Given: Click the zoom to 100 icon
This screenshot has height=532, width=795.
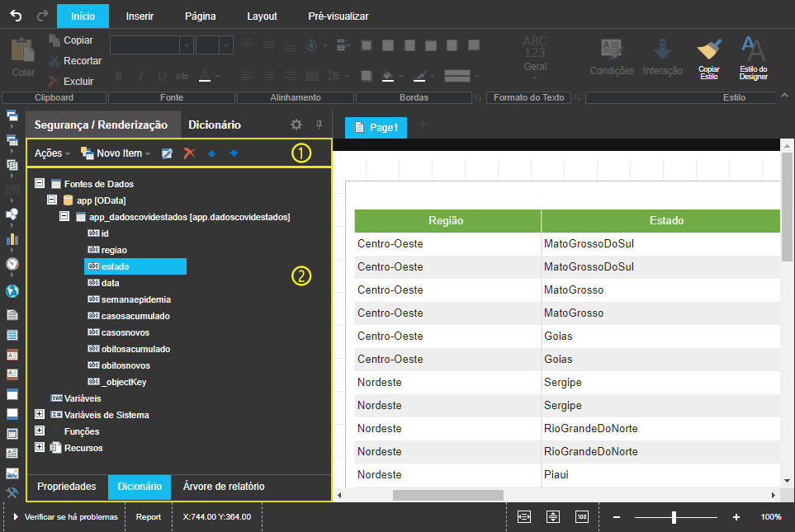Looking at the screenshot, I should tap(581, 517).
